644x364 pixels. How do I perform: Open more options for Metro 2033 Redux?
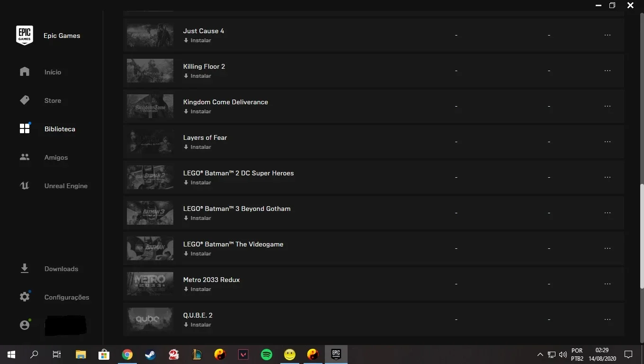608,284
